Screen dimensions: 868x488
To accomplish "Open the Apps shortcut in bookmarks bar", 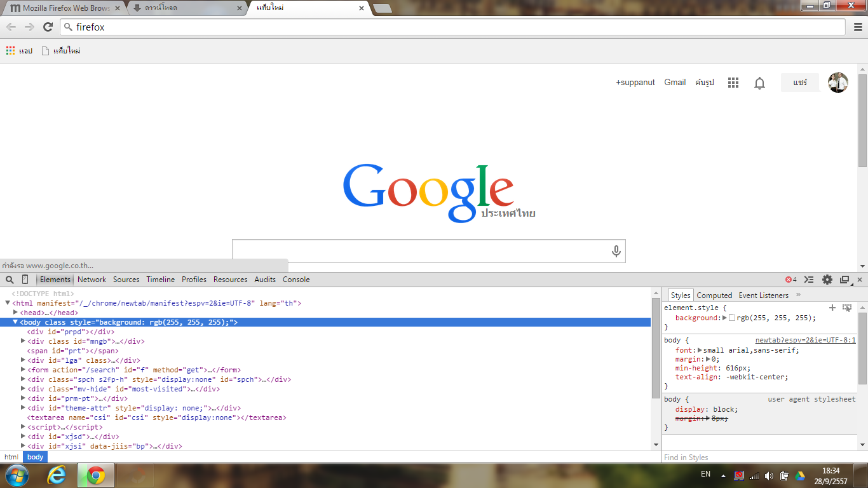I will point(19,51).
